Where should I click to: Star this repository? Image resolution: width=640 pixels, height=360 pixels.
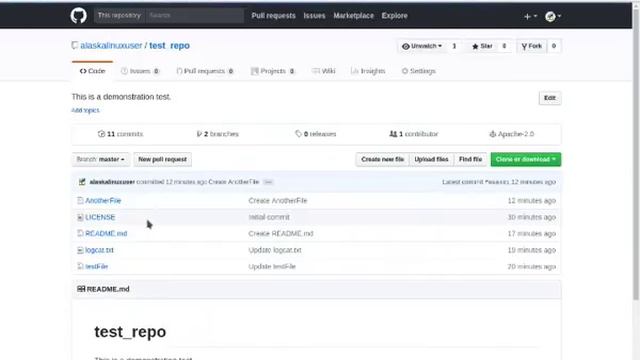click(482, 46)
